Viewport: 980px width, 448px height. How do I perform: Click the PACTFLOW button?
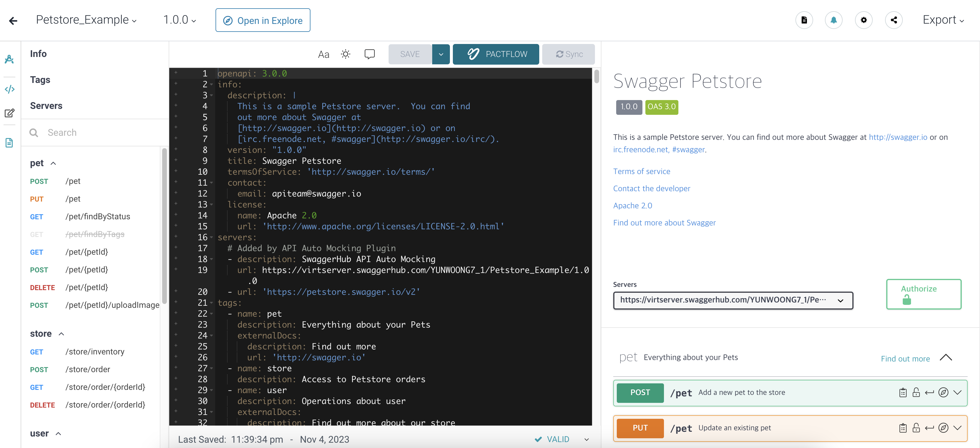point(496,54)
